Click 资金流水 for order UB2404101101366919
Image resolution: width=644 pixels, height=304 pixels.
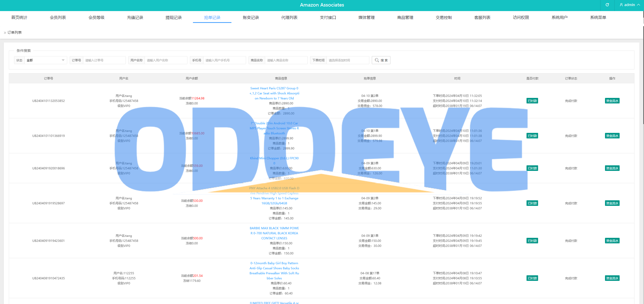point(612,136)
